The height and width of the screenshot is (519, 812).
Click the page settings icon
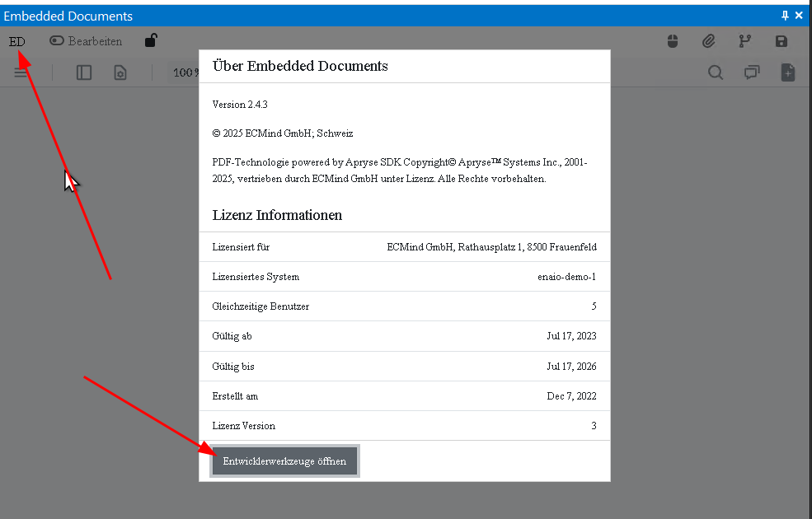tap(120, 72)
